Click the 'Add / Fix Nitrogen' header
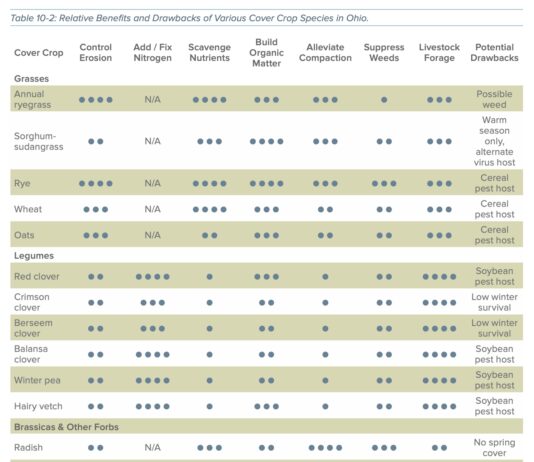534x462 pixels. 153,52
